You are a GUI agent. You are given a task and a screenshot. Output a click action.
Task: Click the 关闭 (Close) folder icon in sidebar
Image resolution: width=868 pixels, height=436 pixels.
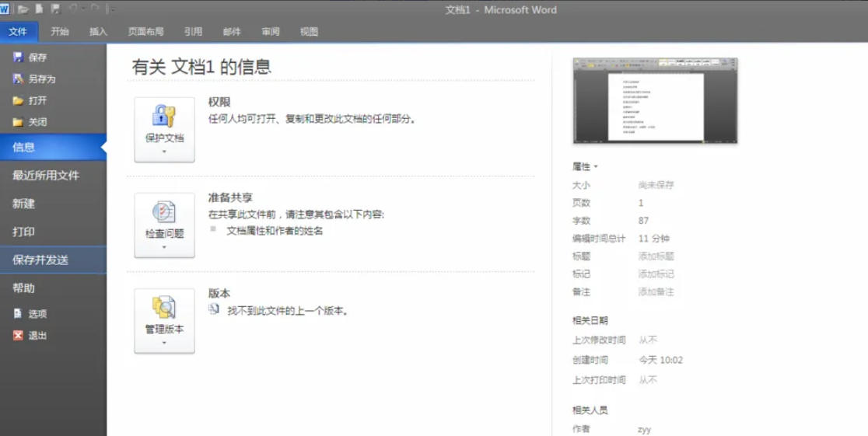[18, 122]
